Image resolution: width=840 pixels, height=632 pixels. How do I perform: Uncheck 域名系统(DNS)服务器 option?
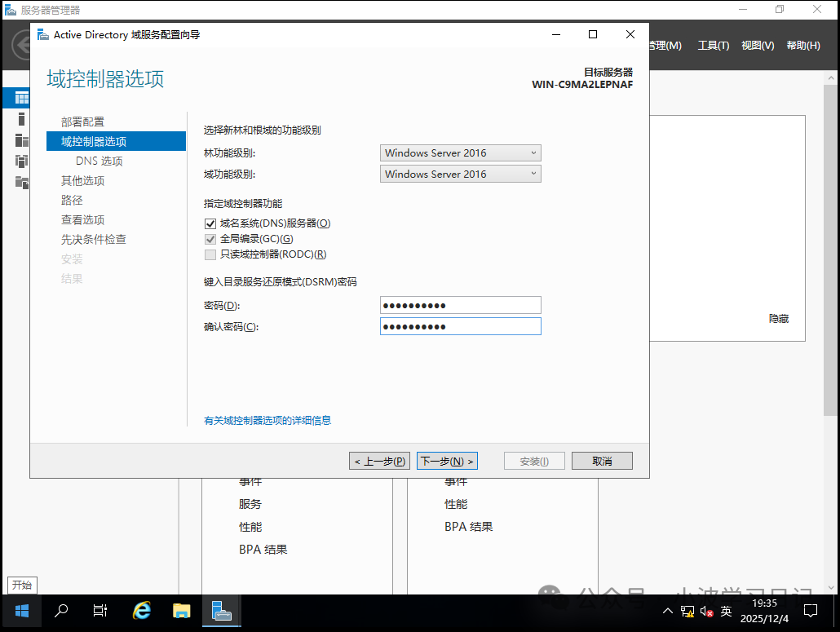[x=210, y=223]
